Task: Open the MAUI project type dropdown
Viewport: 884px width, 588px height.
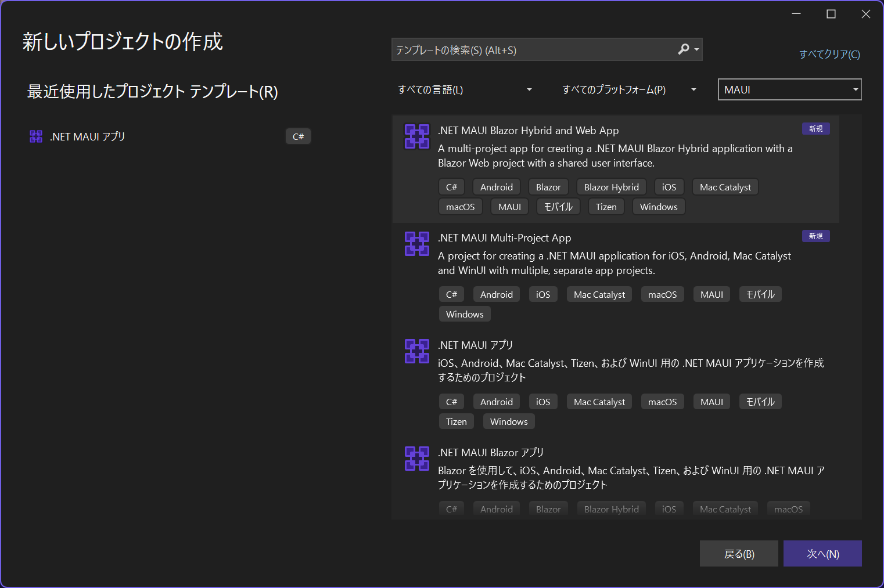Action: [789, 89]
